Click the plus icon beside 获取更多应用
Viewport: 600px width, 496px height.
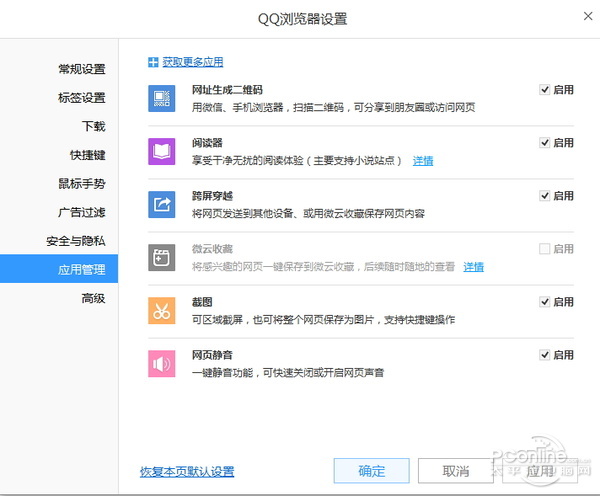pyautogui.click(x=153, y=62)
